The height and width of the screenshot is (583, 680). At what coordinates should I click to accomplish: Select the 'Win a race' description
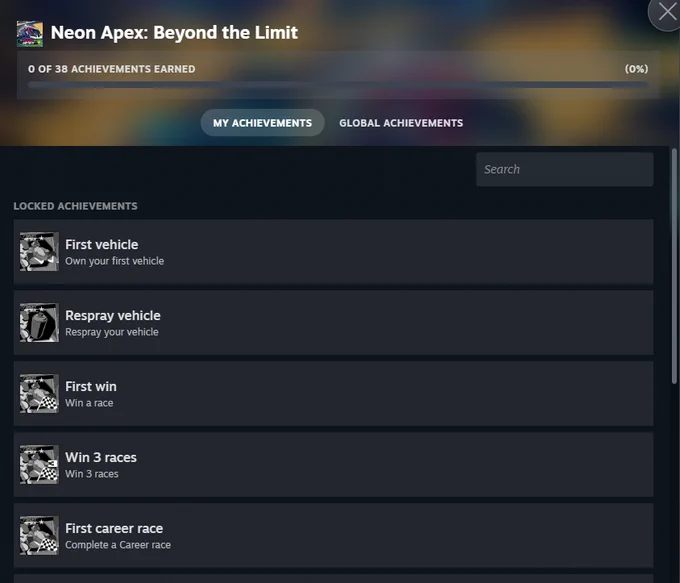[89, 403]
